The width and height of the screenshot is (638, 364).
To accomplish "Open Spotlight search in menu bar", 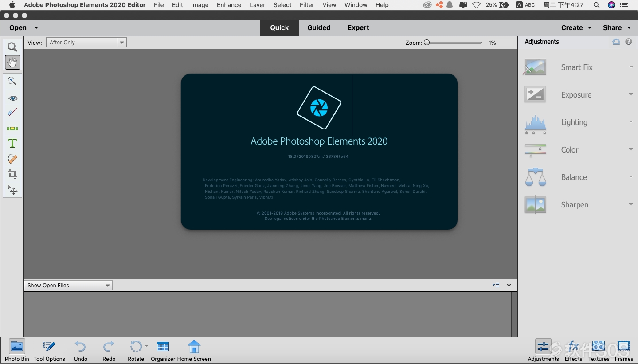I will coord(596,5).
